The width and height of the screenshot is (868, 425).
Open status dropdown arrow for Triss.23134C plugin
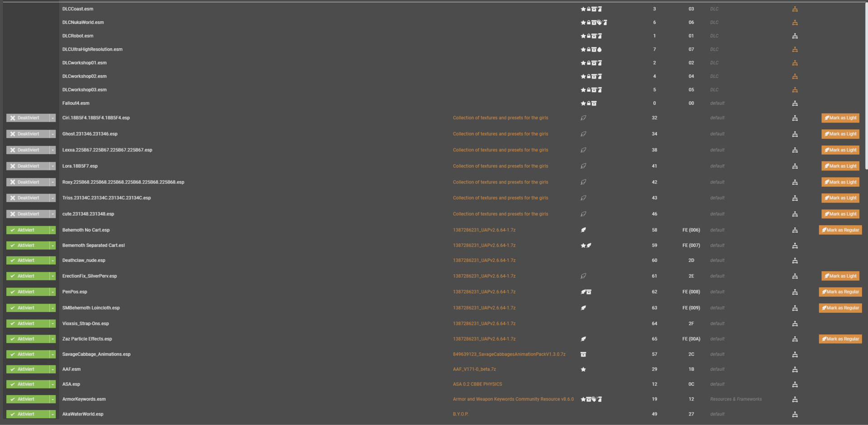pos(52,198)
